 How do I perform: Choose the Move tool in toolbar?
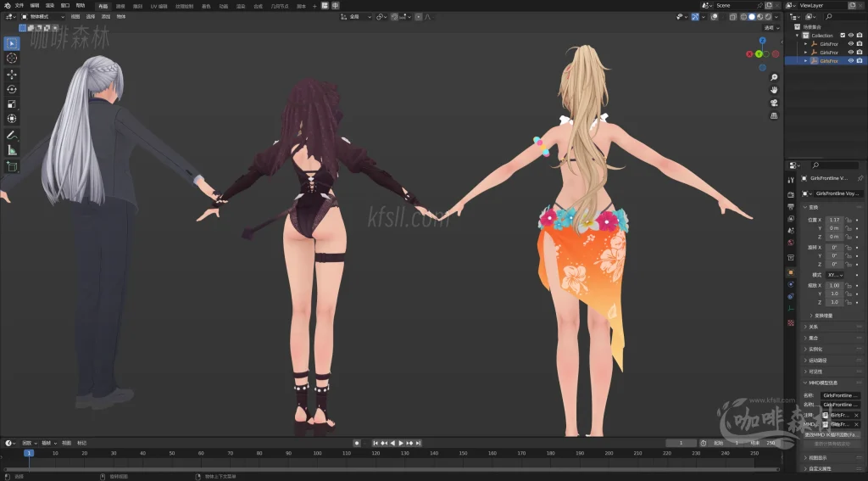12,75
